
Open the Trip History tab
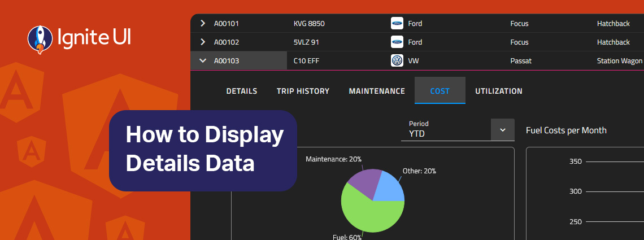point(303,91)
